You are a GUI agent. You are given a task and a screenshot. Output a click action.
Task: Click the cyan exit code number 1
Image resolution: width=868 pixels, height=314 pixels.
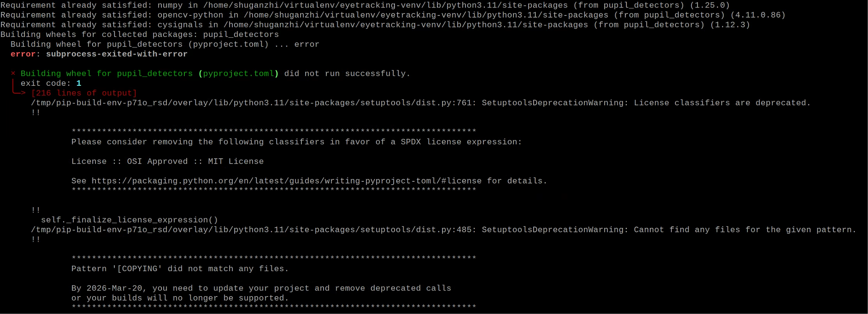click(x=79, y=83)
